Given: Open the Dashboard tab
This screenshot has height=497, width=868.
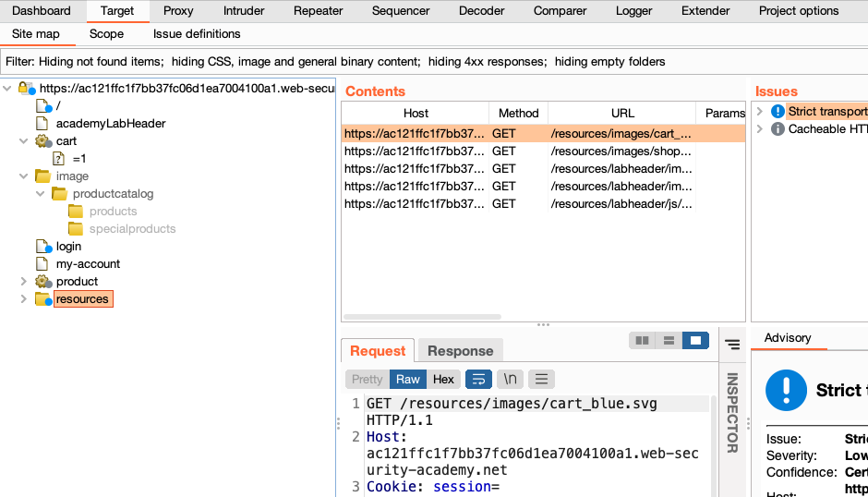Looking at the screenshot, I should pyautogui.click(x=42, y=10).
